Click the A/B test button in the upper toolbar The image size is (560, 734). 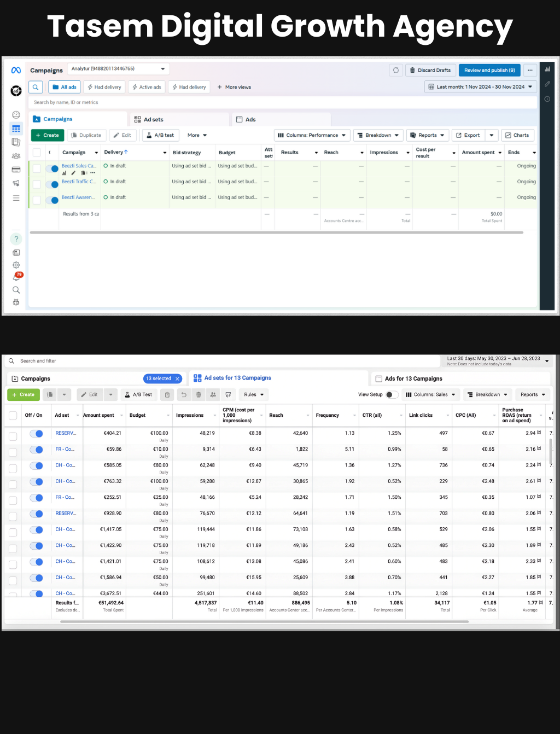click(x=160, y=135)
